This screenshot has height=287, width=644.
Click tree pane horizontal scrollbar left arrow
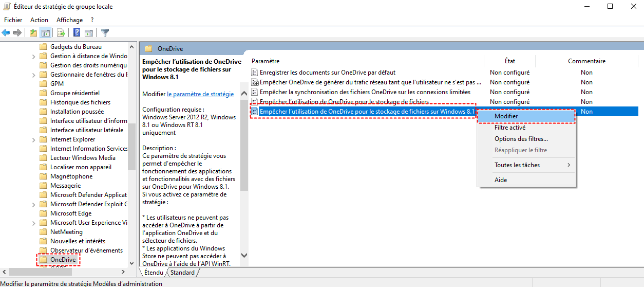pyautogui.click(x=5, y=272)
